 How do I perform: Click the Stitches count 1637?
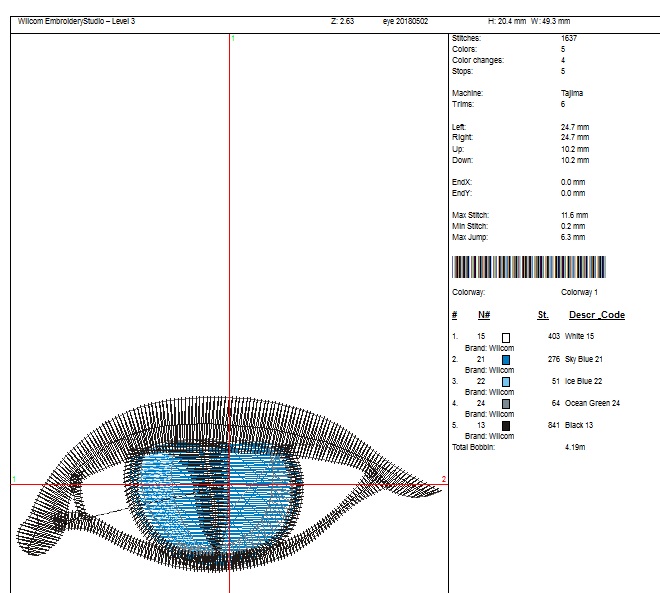569,38
